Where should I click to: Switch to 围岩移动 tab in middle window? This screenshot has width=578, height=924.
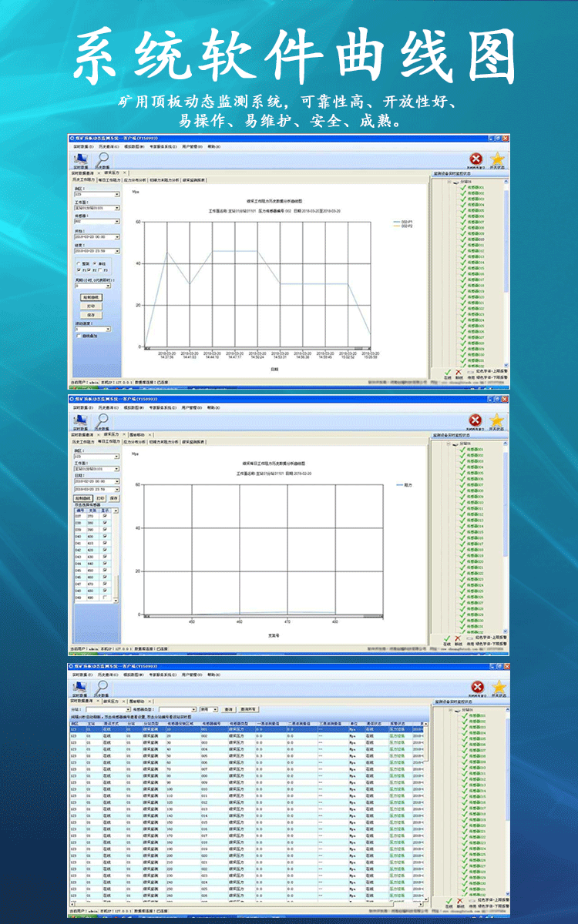137,434
